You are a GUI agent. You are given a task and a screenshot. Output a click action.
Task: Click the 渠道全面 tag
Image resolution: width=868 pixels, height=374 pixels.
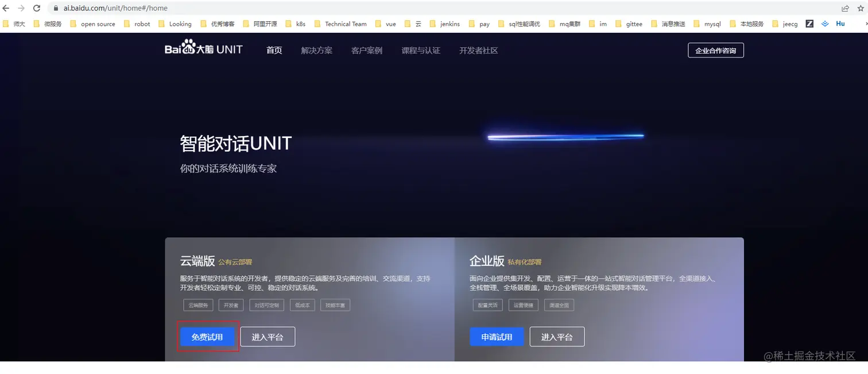559,305
